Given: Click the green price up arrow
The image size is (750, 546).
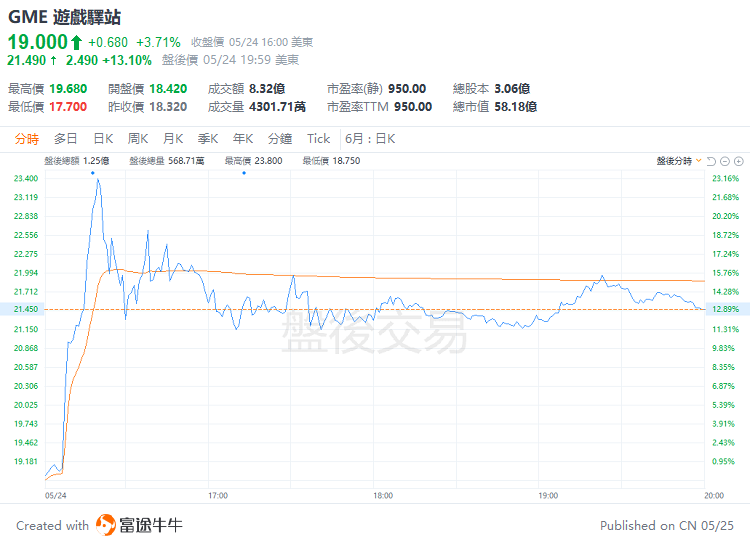Looking at the screenshot, I should [x=76, y=42].
